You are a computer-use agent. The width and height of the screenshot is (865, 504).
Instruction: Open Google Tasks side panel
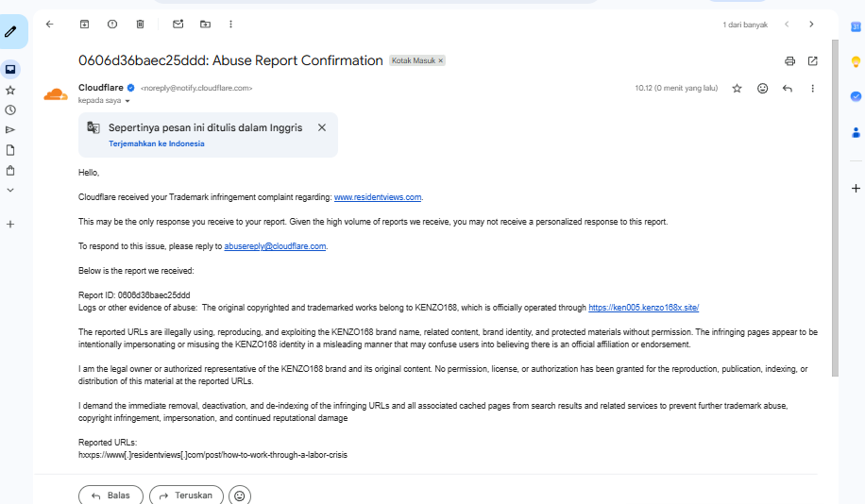(856, 96)
